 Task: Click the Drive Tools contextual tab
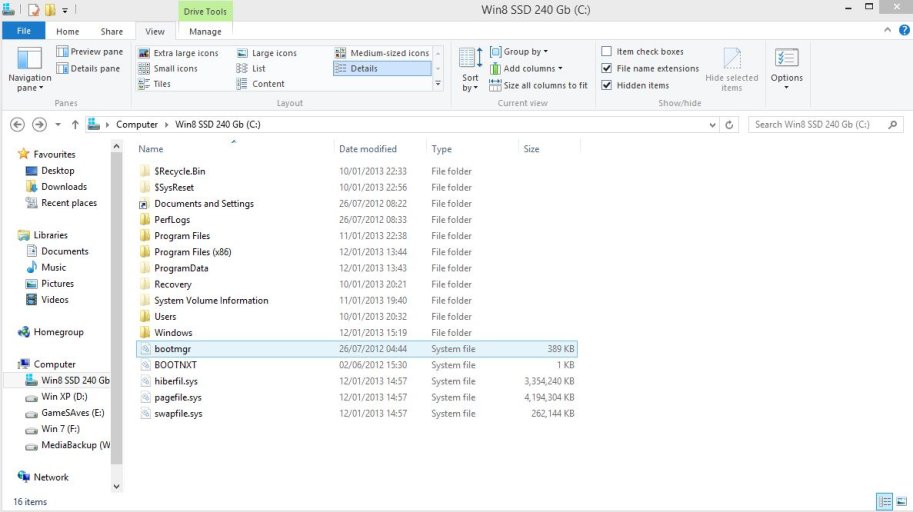[205, 11]
